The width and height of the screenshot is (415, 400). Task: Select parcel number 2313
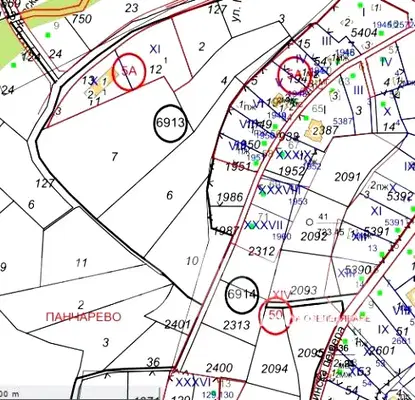tap(236, 324)
